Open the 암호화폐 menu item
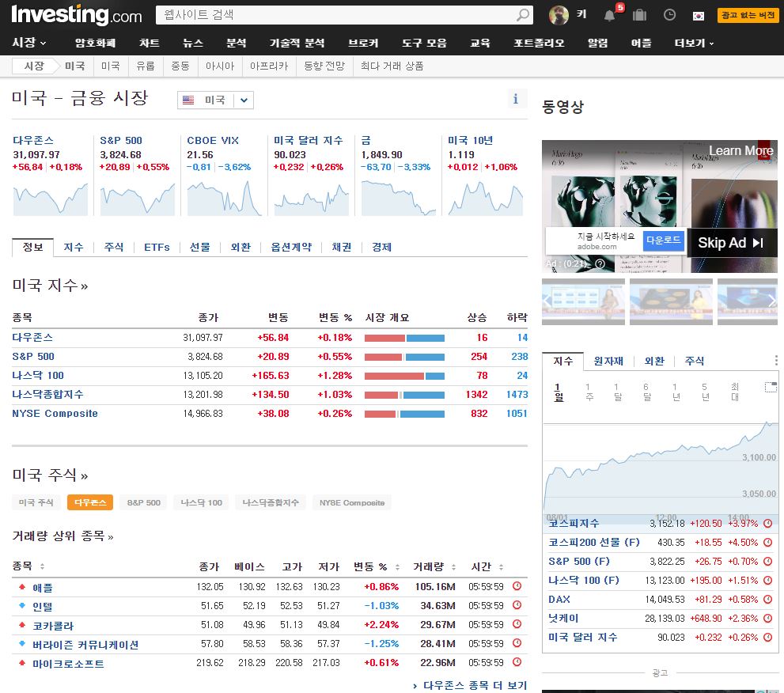The height and width of the screenshot is (693, 784). (96, 43)
